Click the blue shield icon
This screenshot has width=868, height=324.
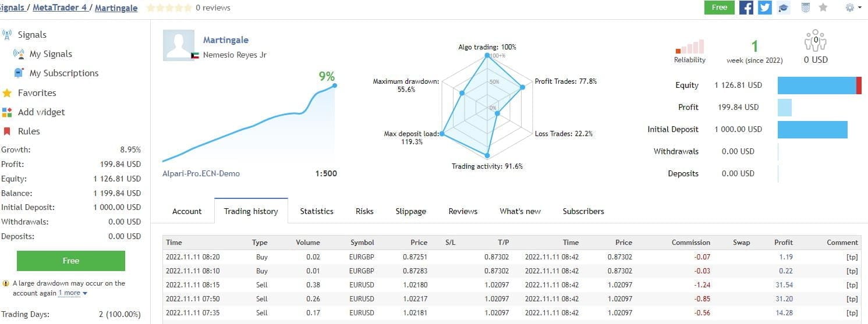pos(805,8)
